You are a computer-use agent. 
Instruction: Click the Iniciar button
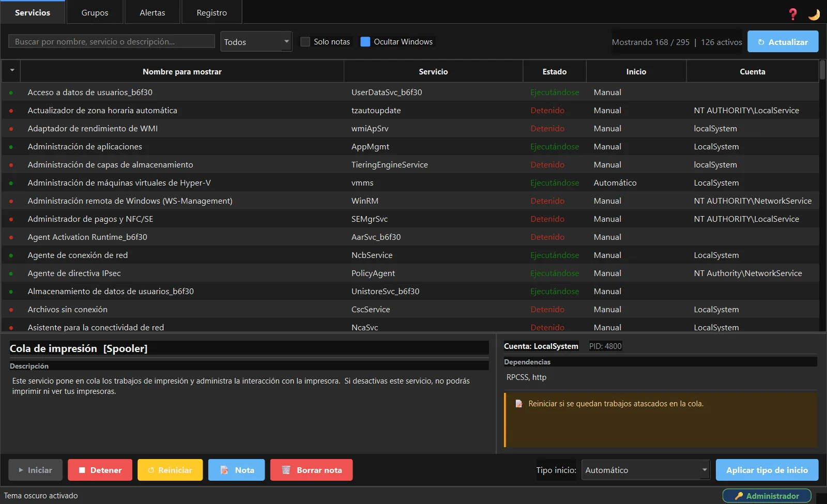(35, 470)
